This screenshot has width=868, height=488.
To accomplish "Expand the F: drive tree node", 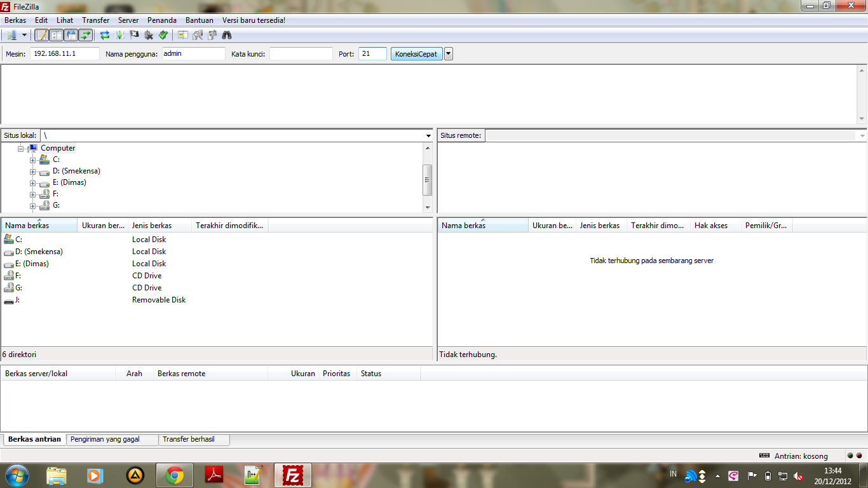I will (32, 194).
